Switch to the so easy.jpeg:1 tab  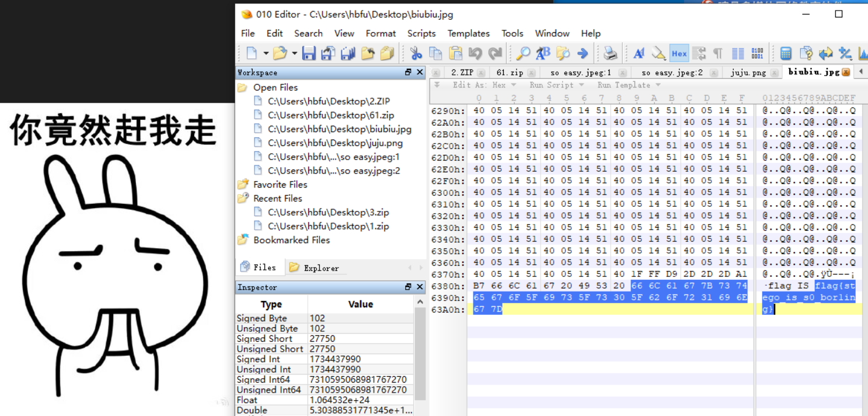(580, 72)
